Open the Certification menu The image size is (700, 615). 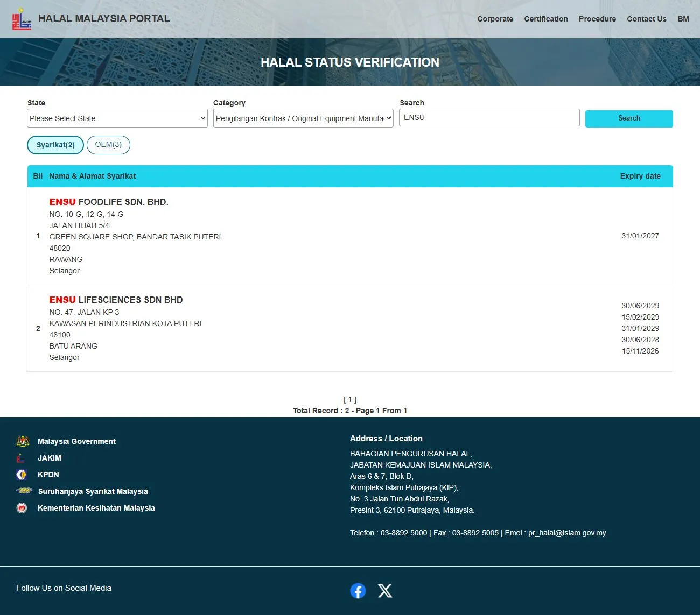546,19
